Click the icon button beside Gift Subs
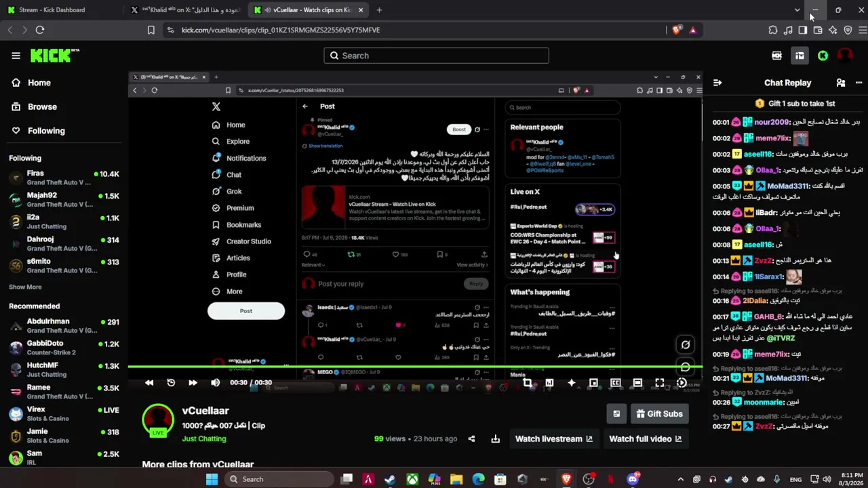 coord(616,413)
